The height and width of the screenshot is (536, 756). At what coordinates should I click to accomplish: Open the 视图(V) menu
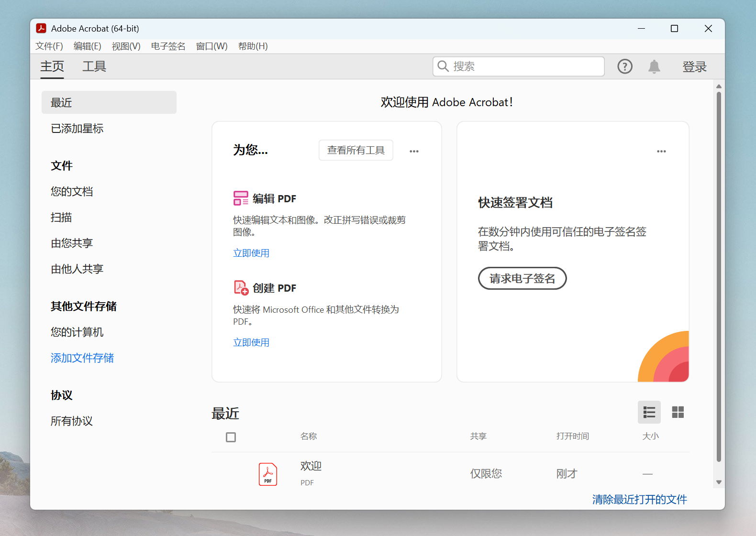click(126, 46)
